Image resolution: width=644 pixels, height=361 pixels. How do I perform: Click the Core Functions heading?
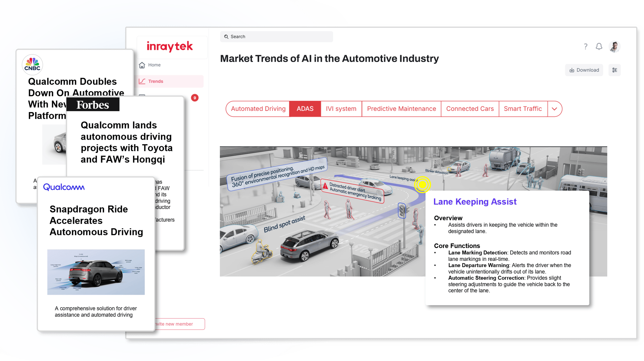click(457, 246)
